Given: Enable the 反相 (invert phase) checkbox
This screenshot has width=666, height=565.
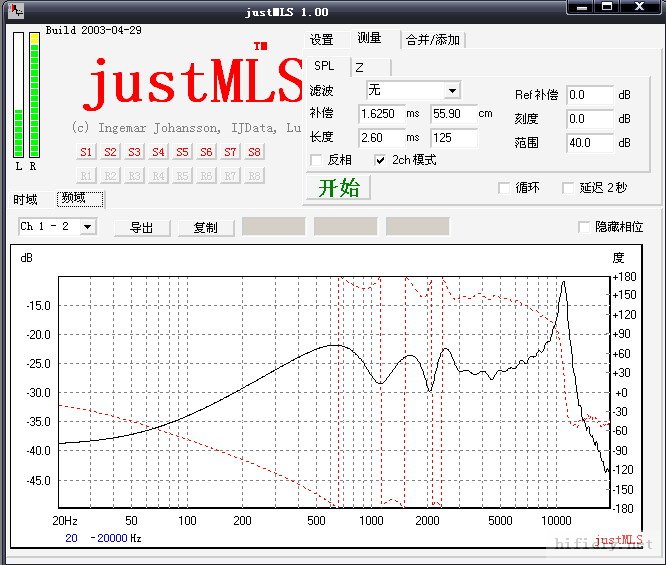Looking at the screenshot, I should [317, 160].
